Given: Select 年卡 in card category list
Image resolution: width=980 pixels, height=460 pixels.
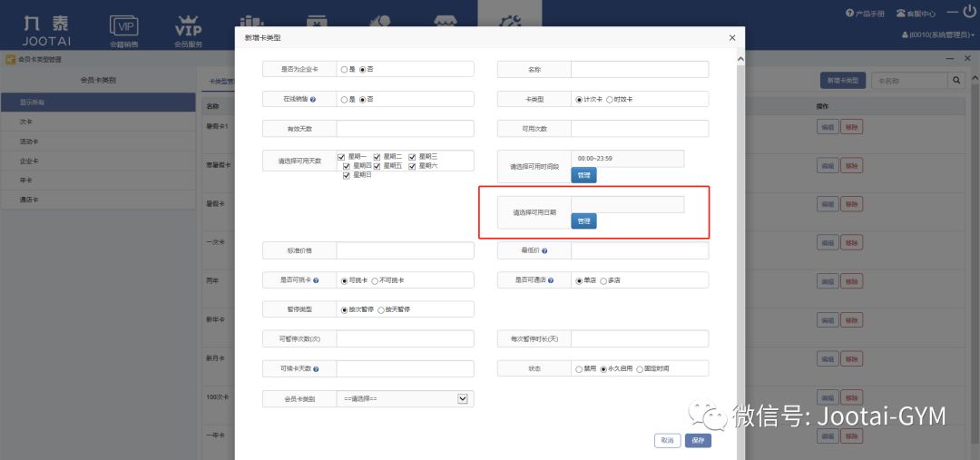Looking at the screenshot, I should [x=98, y=180].
